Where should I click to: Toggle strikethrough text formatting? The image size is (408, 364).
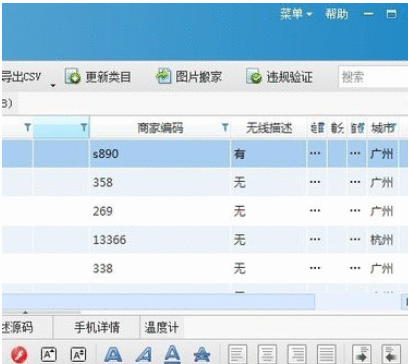point(202,354)
